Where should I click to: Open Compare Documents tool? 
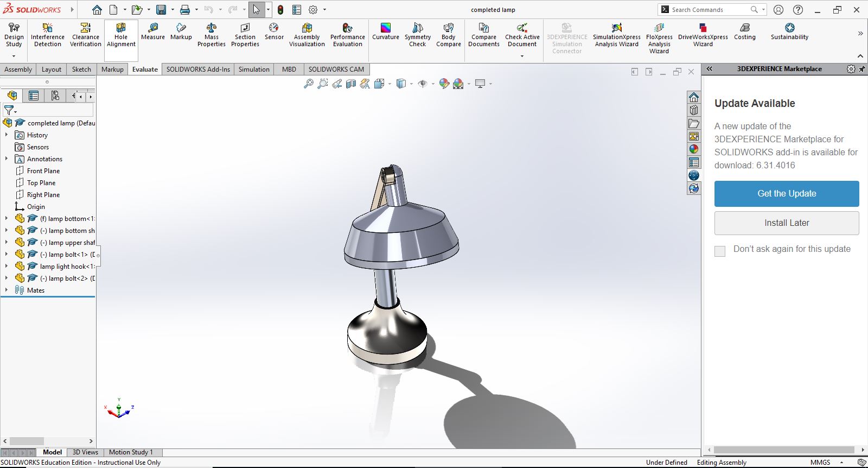coord(484,35)
